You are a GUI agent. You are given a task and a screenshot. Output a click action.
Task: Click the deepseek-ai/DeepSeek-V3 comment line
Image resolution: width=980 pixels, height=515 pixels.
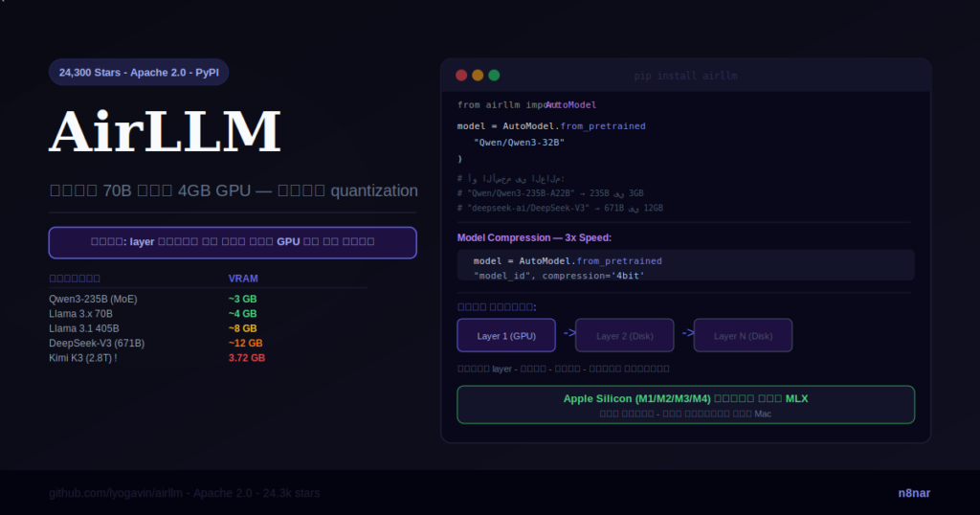point(560,208)
